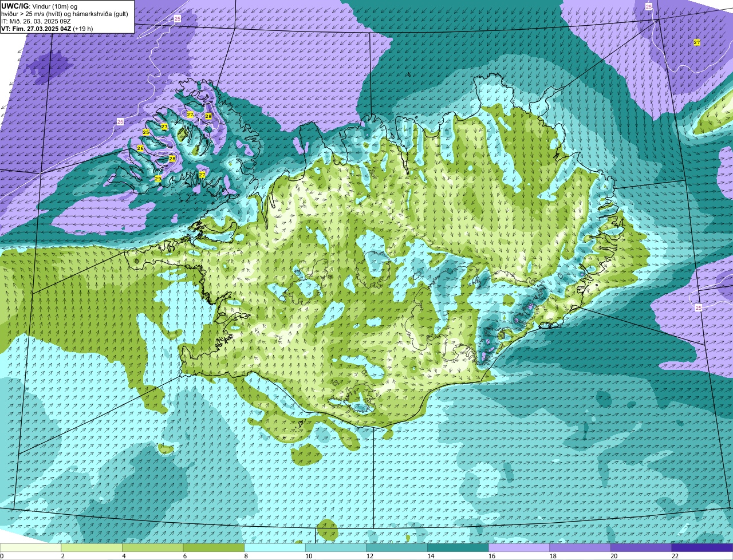Click the 16–18 m/s light-purple legend swatch
The width and height of the screenshot is (733, 560).
tap(519, 547)
